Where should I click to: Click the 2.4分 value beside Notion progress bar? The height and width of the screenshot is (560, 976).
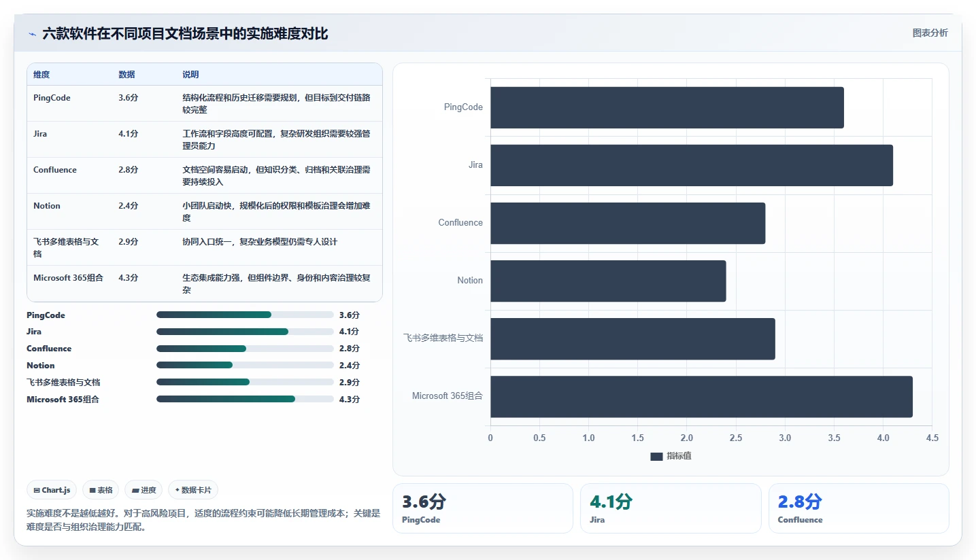[350, 366]
